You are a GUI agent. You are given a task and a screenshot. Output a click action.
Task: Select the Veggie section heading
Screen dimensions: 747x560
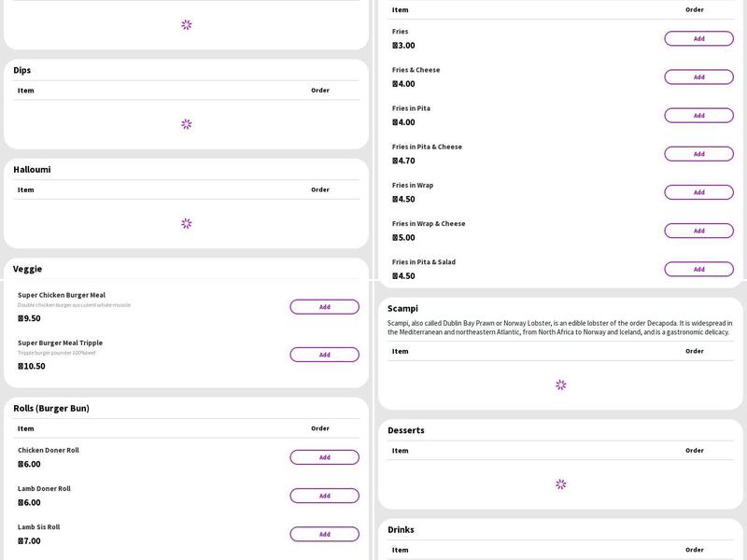coord(28,269)
